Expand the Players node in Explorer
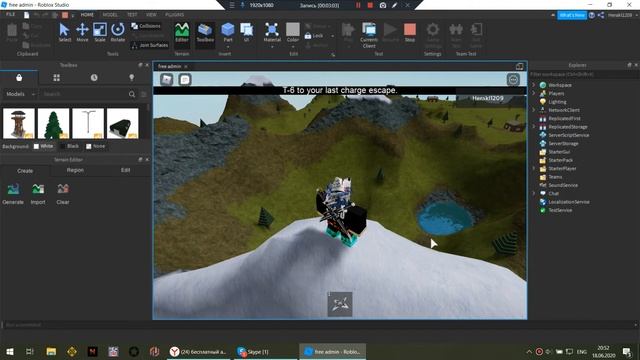The height and width of the screenshot is (360, 640). [x=533, y=93]
